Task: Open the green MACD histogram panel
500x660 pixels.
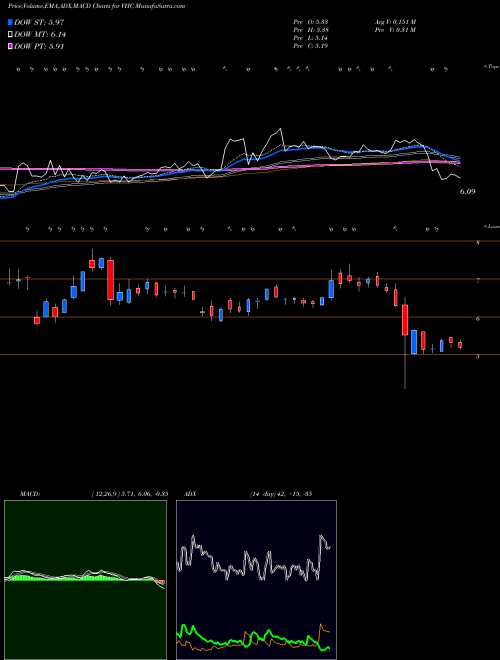Action: (x=85, y=580)
